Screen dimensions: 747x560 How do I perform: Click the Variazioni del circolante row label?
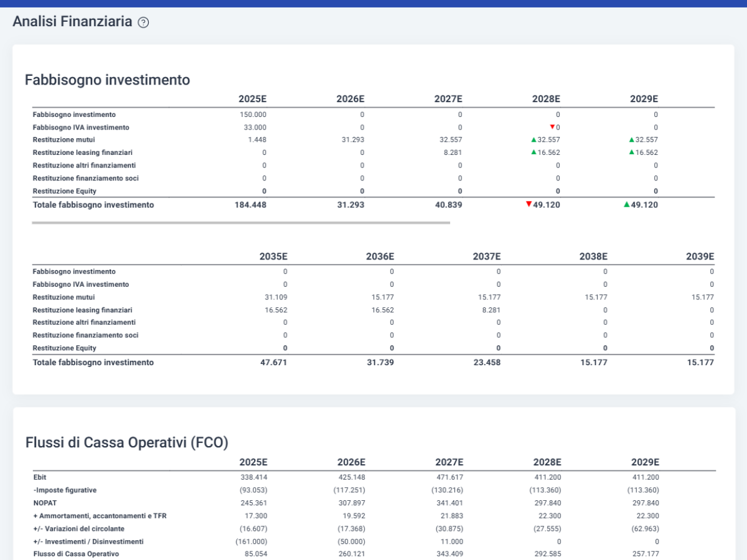click(79, 529)
